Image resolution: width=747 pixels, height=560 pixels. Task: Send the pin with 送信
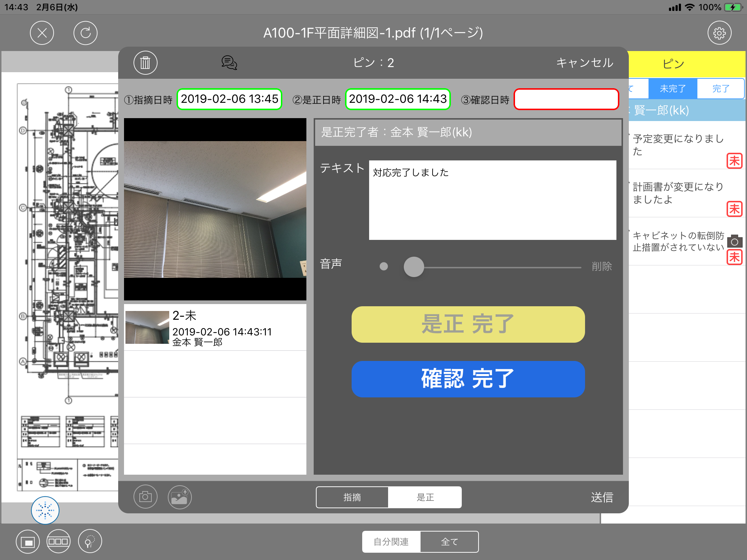tap(602, 497)
